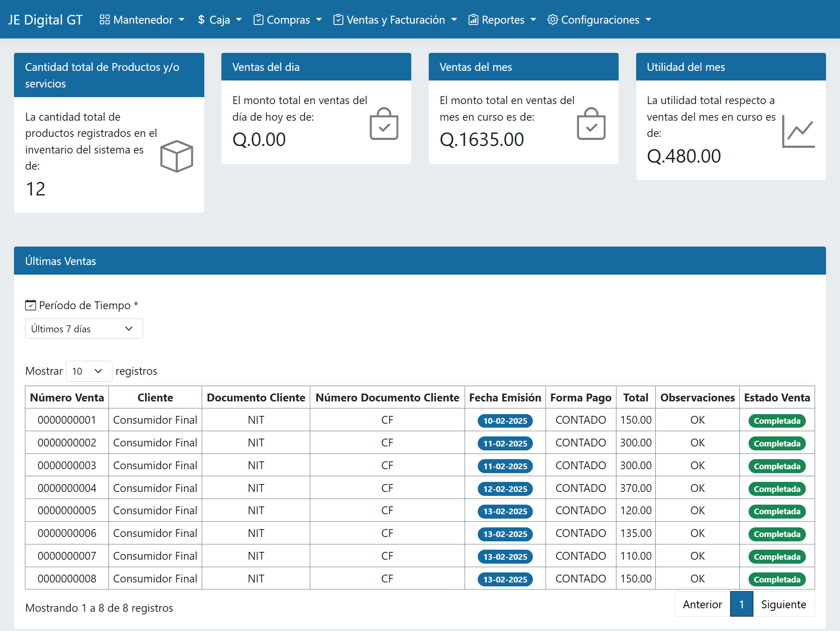Image resolution: width=840 pixels, height=631 pixels.
Task: Expand the Caja menu
Action: (219, 20)
